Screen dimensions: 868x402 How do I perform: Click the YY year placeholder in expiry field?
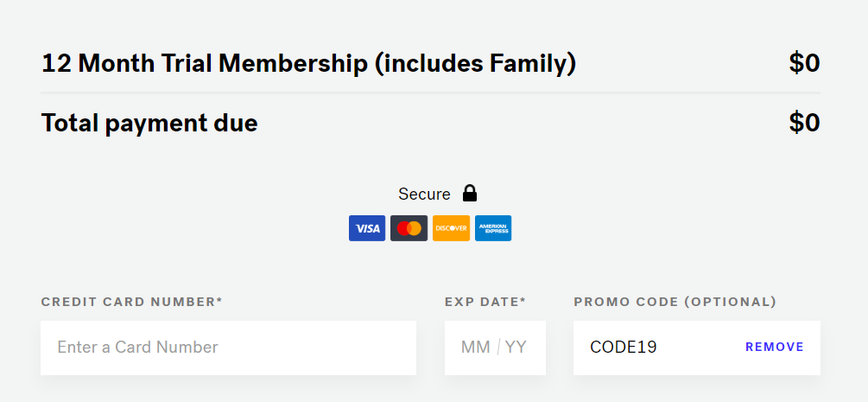click(516, 348)
